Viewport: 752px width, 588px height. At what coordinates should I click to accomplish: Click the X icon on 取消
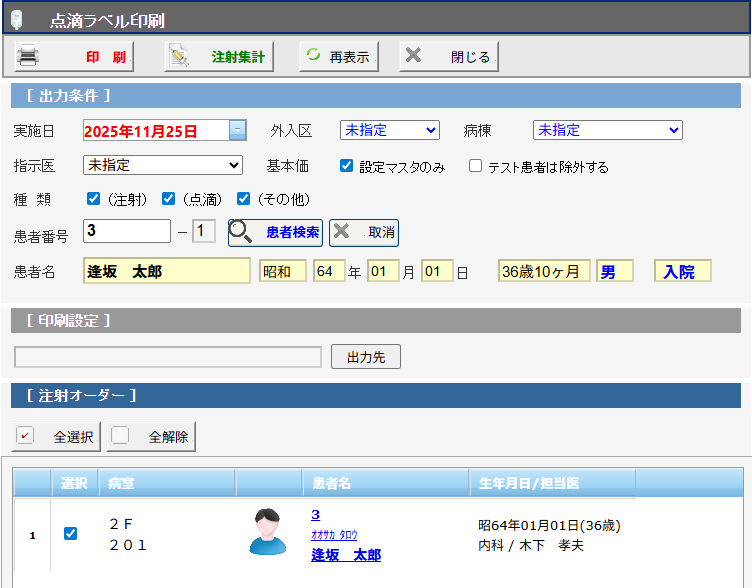pos(342,232)
